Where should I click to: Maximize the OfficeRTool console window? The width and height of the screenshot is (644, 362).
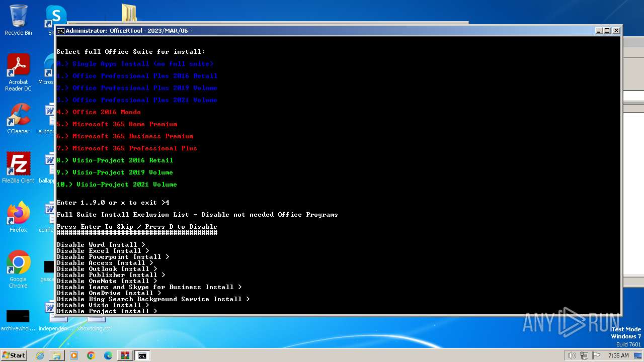[x=607, y=31]
